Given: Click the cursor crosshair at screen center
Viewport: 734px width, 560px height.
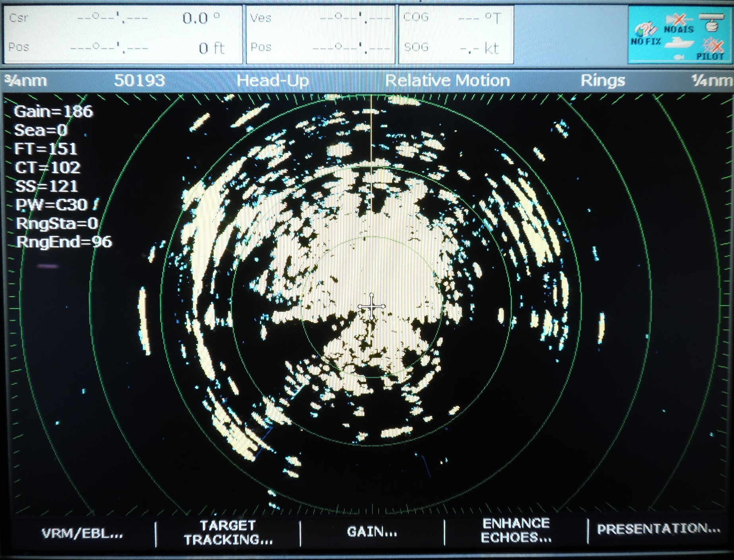Looking at the screenshot, I should 371,306.
